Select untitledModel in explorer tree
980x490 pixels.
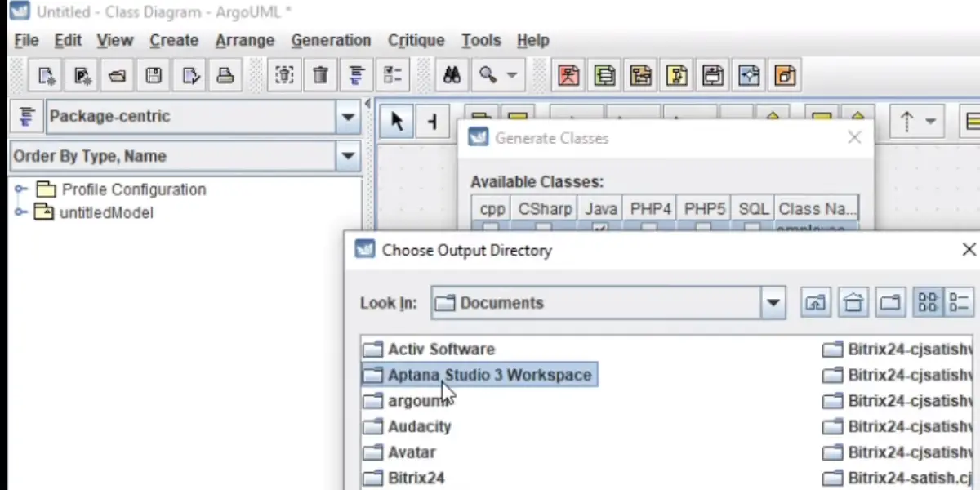[x=106, y=213]
